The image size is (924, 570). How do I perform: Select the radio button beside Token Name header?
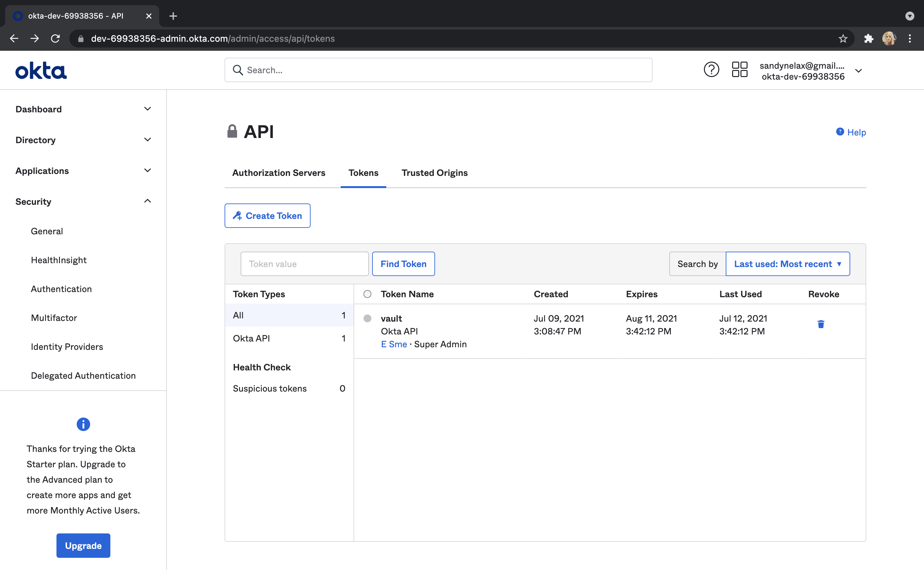pyautogui.click(x=367, y=294)
